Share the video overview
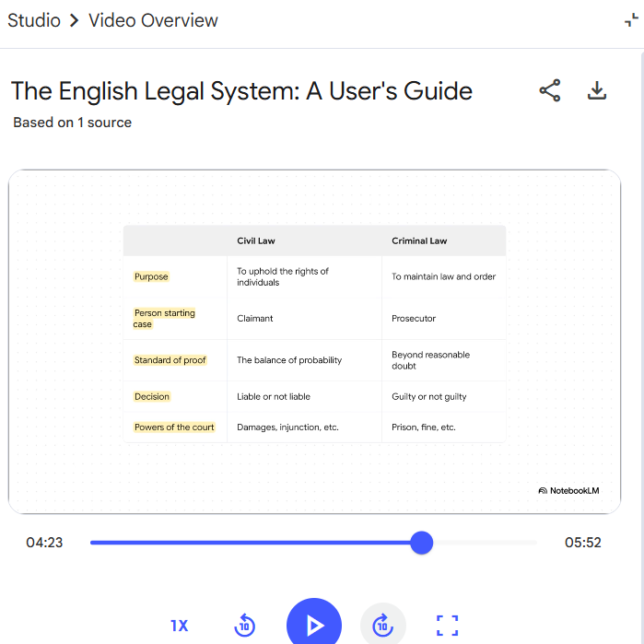The width and height of the screenshot is (644, 644). pyautogui.click(x=550, y=90)
